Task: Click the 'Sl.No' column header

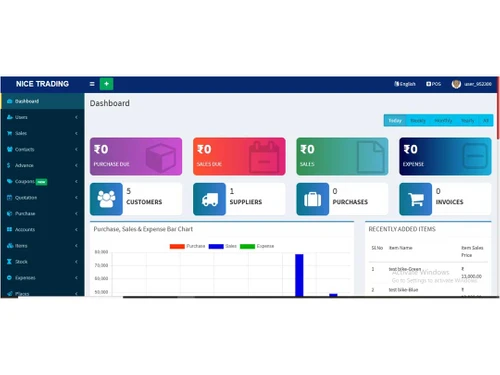Action: coord(377,248)
